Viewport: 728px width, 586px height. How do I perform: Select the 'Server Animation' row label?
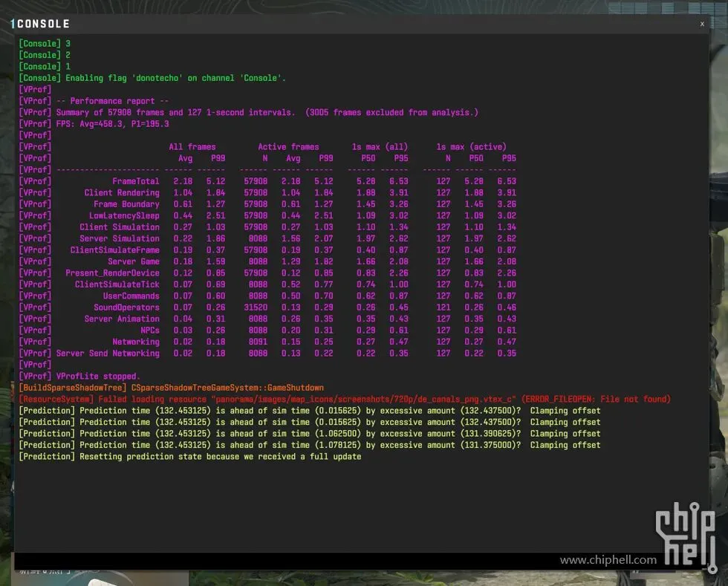pyautogui.click(x=122, y=319)
